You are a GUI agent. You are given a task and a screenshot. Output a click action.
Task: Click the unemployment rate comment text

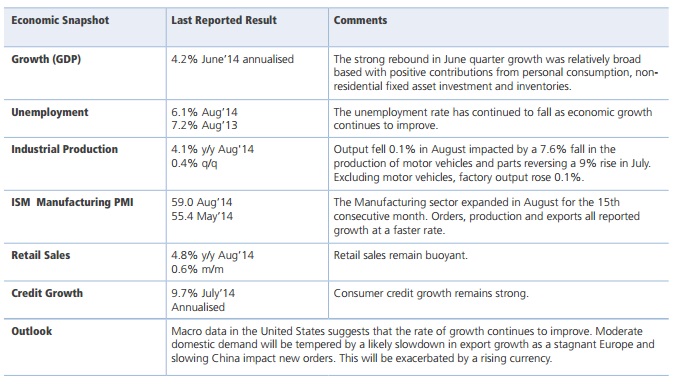click(493, 119)
